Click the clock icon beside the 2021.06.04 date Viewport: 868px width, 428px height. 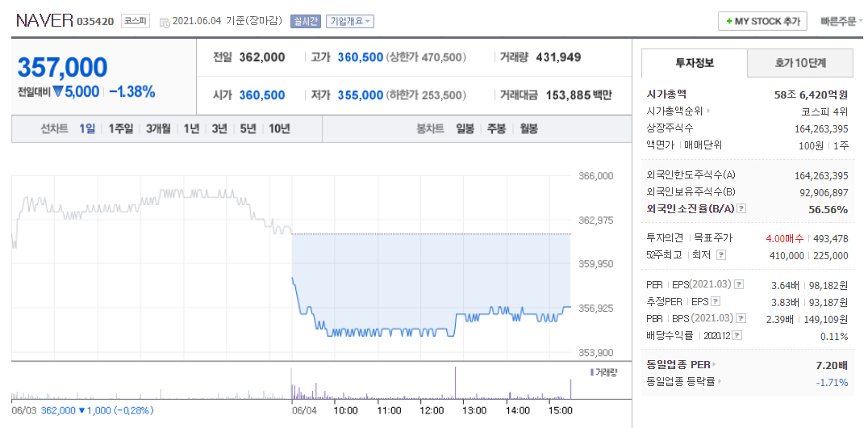coord(165,22)
